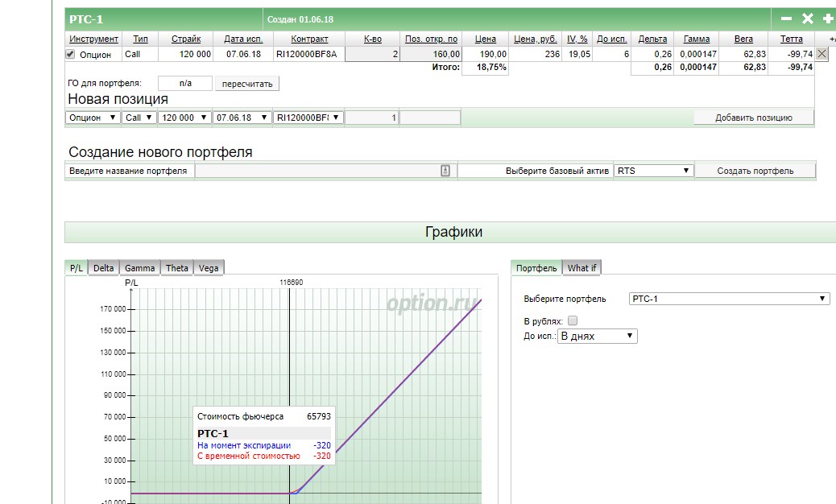The width and height of the screenshot is (836, 504).
Task: Click the 19,05 IV value cell
Action: (x=578, y=54)
